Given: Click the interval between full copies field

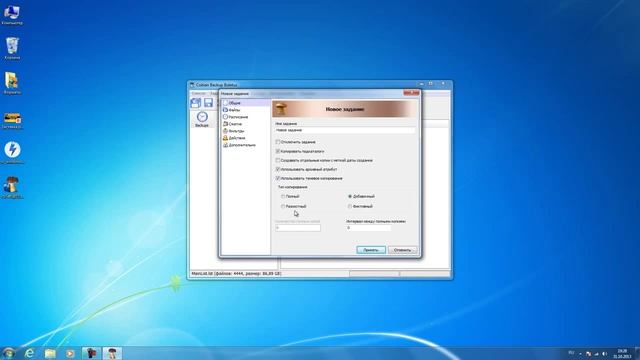Looking at the screenshot, I should [368, 228].
